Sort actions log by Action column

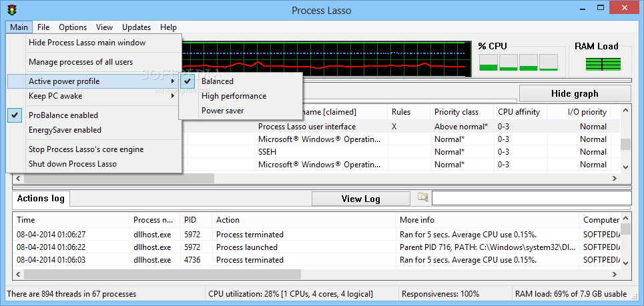coord(304,220)
